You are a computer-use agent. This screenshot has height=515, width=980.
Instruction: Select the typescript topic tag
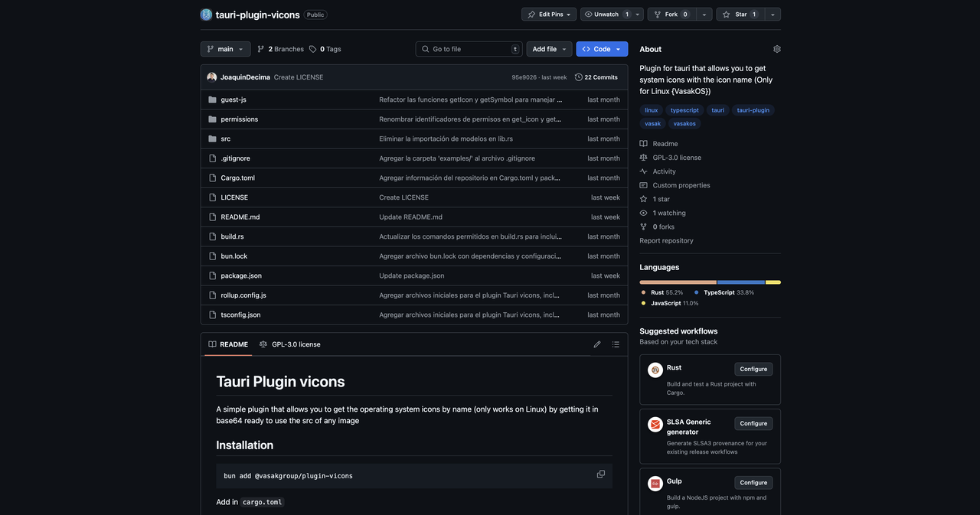pos(684,110)
